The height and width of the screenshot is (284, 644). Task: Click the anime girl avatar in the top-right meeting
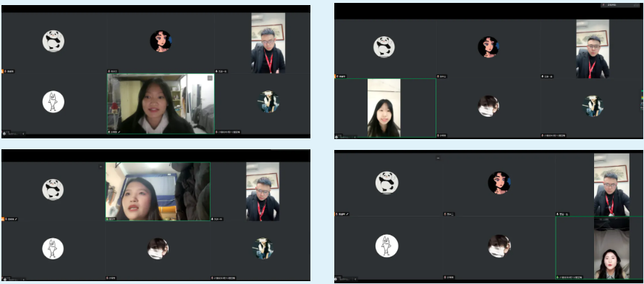pyautogui.click(x=488, y=47)
